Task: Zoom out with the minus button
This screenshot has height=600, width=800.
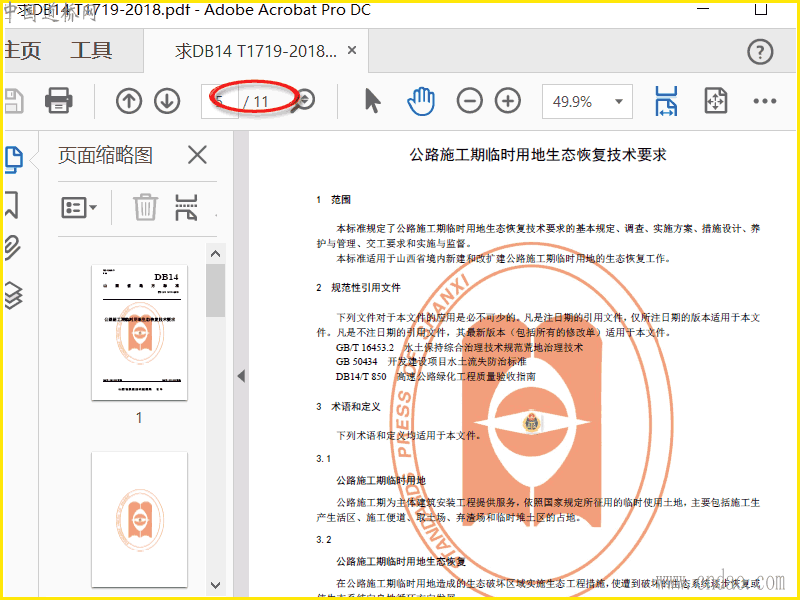Action: pyautogui.click(x=470, y=101)
